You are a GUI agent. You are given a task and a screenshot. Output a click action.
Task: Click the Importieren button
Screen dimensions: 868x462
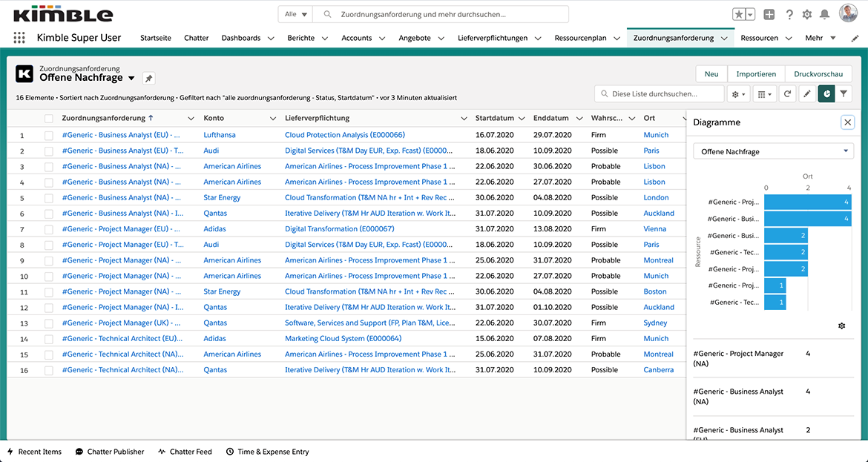(756, 73)
